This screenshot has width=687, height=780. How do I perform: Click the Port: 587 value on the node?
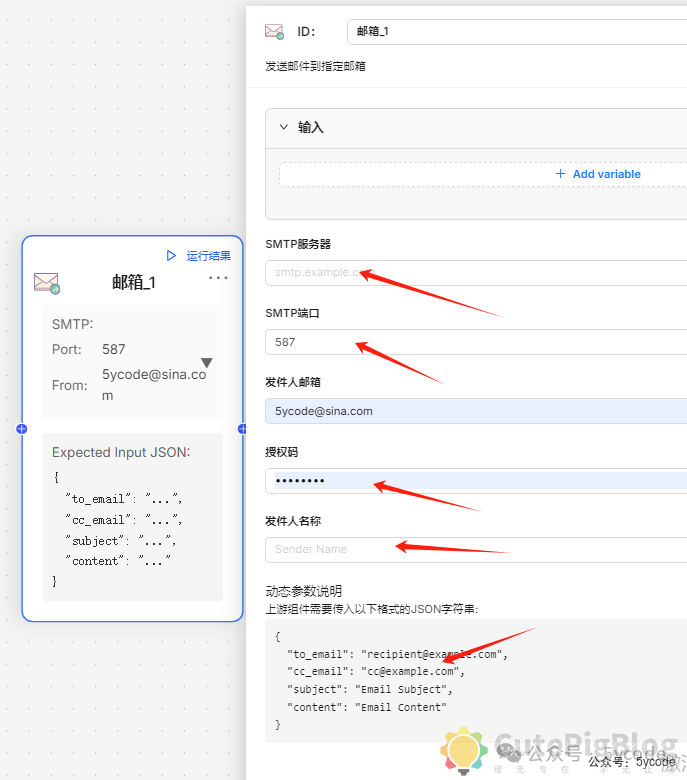114,349
